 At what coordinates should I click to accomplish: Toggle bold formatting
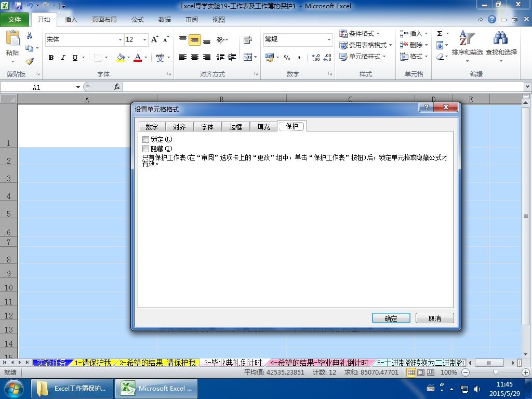coord(51,57)
